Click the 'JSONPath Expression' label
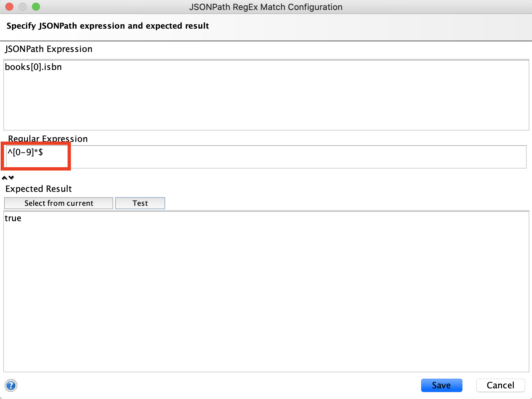532x399 pixels. coord(49,49)
